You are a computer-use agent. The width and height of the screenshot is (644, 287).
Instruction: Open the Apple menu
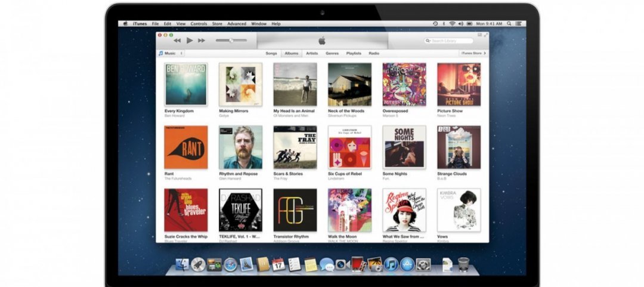(125, 24)
